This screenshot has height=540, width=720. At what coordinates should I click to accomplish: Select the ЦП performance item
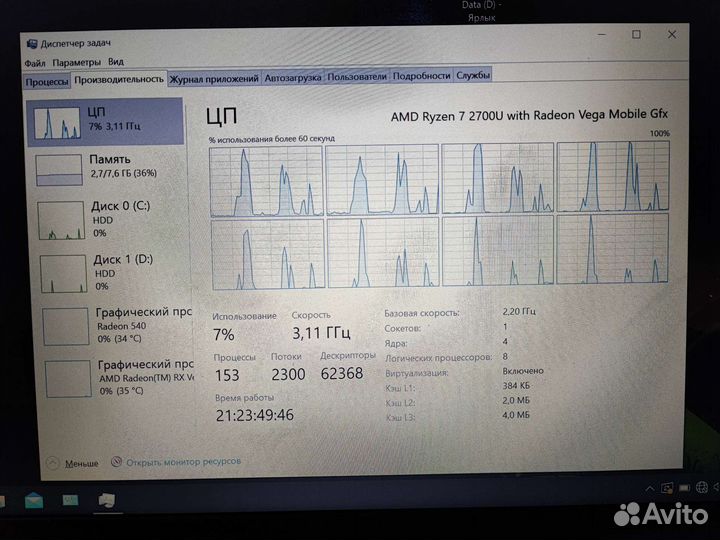click(x=105, y=122)
